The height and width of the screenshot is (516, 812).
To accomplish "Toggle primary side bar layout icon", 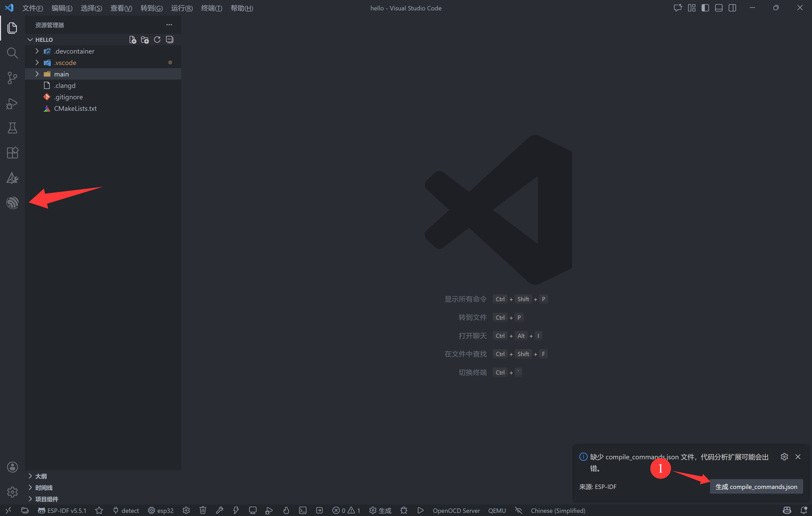I will pyautogui.click(x=705, y=8).
